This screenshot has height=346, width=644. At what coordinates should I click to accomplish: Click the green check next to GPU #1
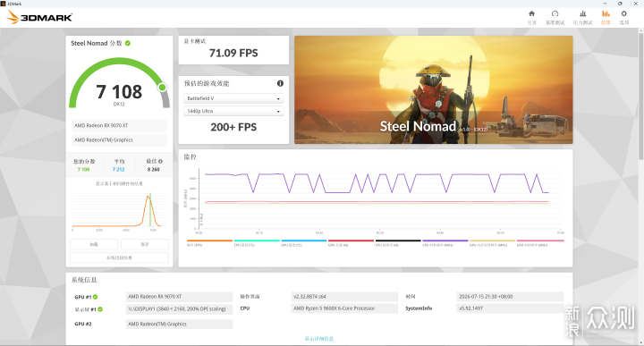point(96,297)
